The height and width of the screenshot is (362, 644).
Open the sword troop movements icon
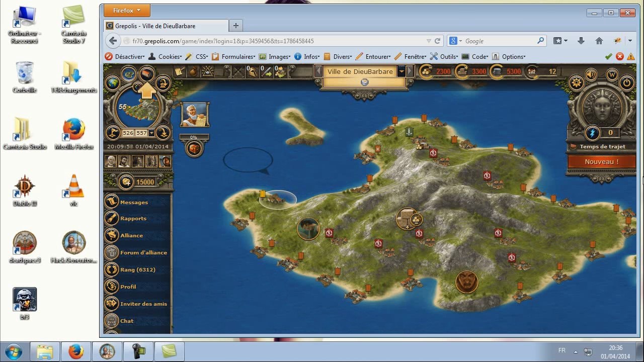point(266,72)
